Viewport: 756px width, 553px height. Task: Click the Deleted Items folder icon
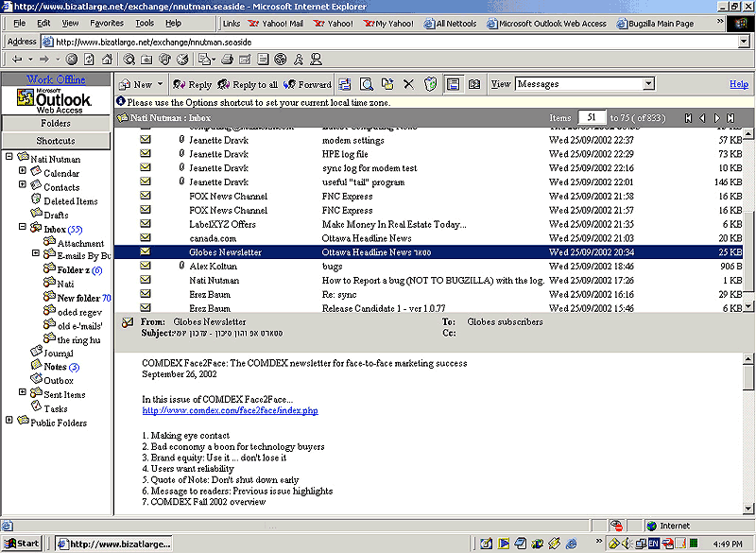pos(36,199)
